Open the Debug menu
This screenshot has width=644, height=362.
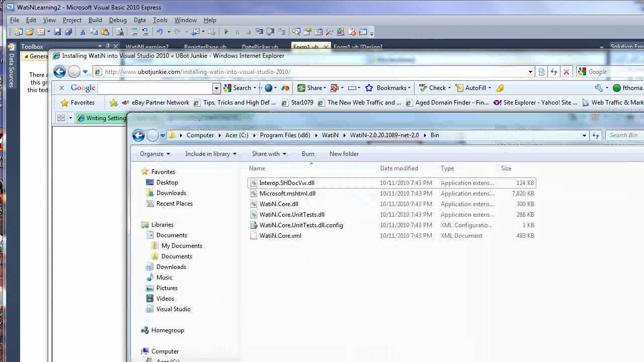tap(118, 20)
